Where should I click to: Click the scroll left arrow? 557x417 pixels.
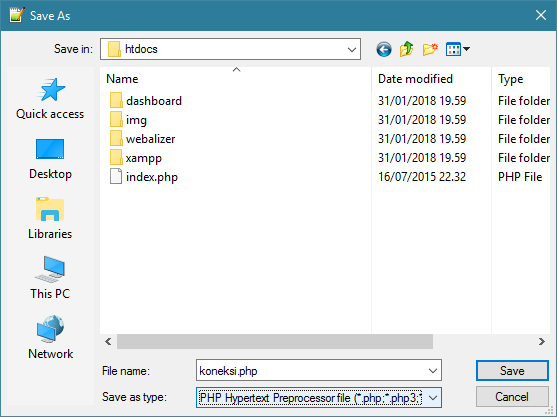(108, 342)
